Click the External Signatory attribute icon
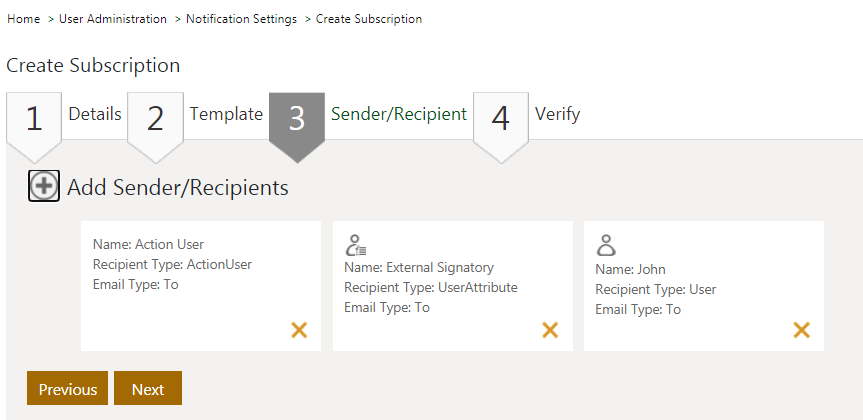863x420 pixels. pyautogui.click(x=355, y=246)
